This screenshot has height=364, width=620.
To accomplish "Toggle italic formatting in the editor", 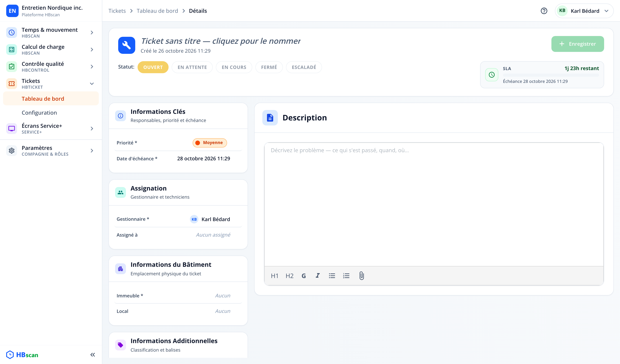I will tap(318, 276).
